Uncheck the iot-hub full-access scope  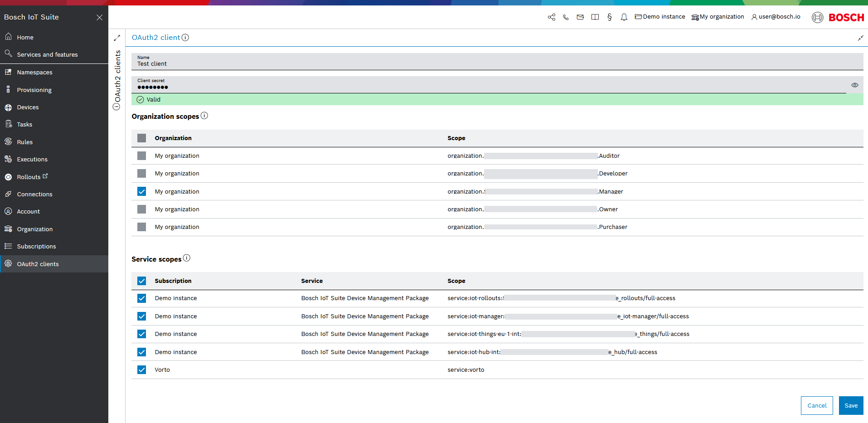[142, 352]
